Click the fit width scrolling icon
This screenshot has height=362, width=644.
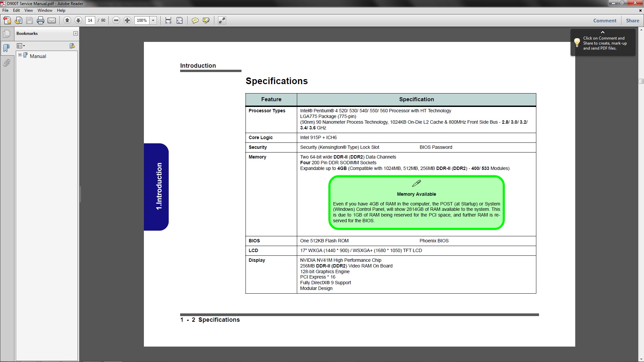(168, 20)
